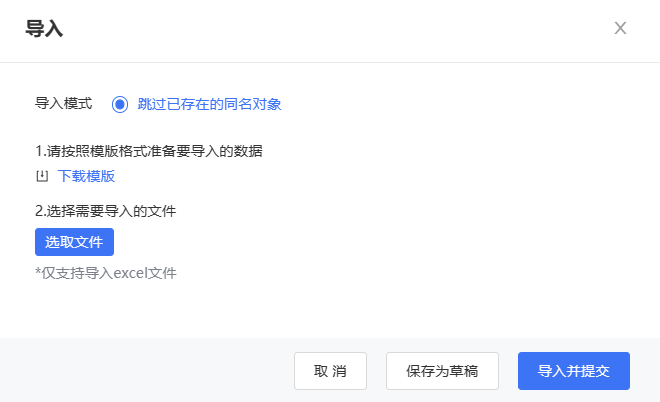Image resolution: width=660 pixels, height=402 pixels.
Task: Click the word excel in the hint
Action: pyautogui.click(x=131, y=273)
